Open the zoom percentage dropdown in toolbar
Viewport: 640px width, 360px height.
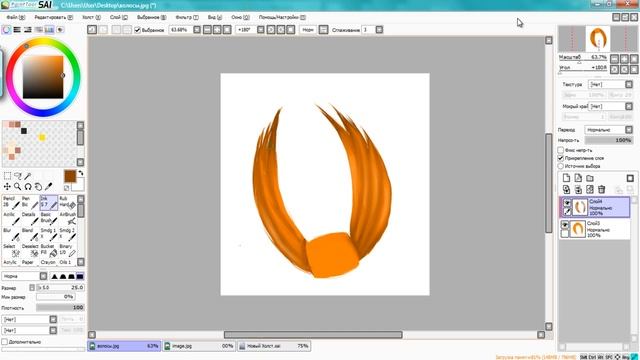pos(197,30)
